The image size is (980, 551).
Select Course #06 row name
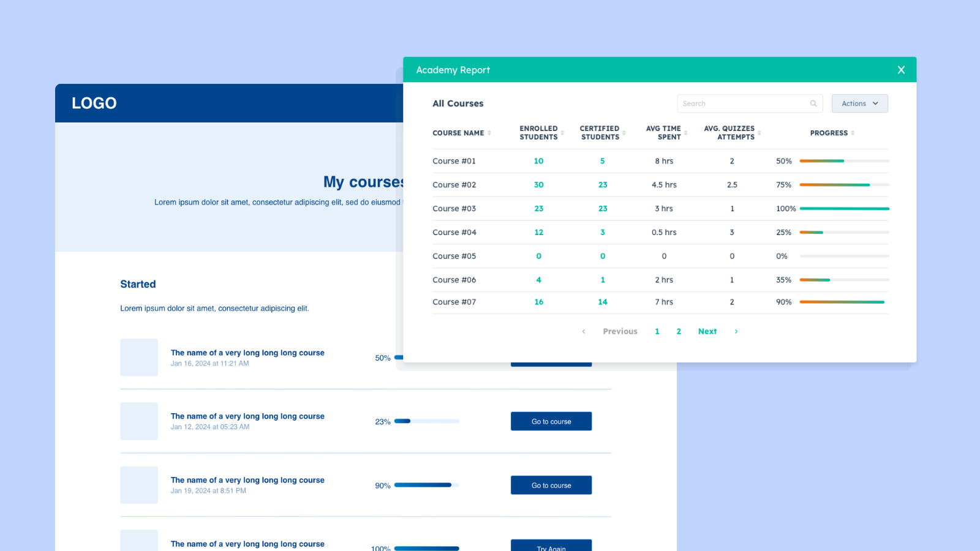point(454,280)
